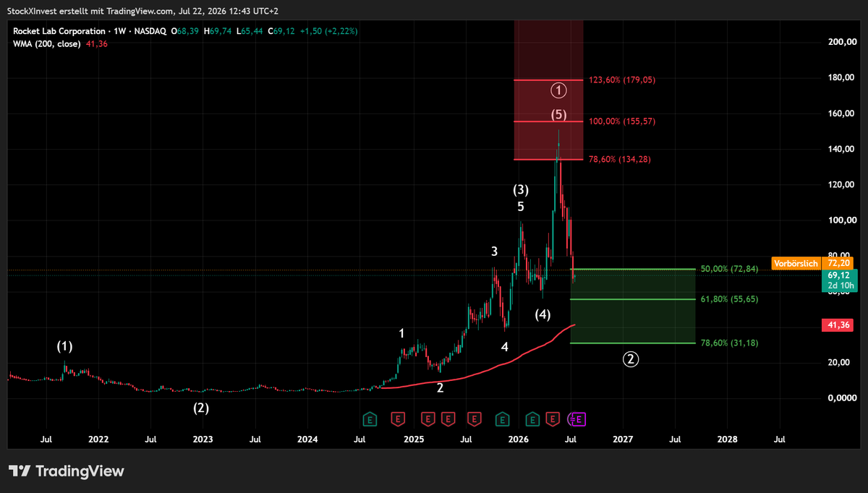Click the circled 1 wave label in red zone

(x=558, y=90)
